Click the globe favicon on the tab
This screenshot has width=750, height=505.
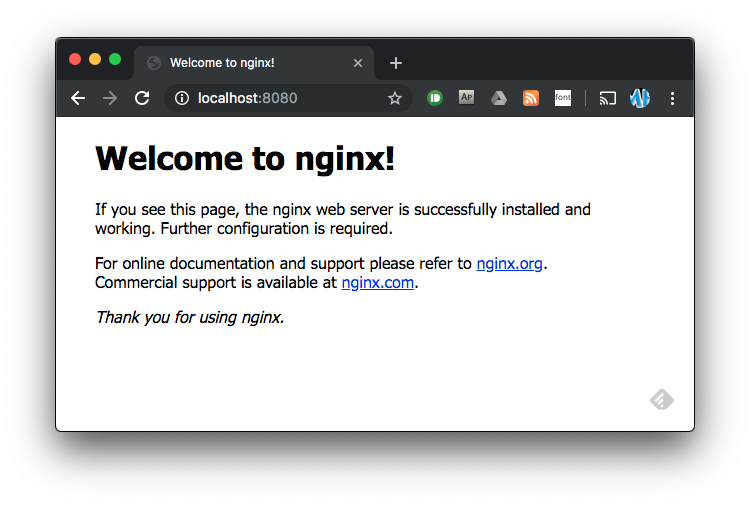[154, 63]
